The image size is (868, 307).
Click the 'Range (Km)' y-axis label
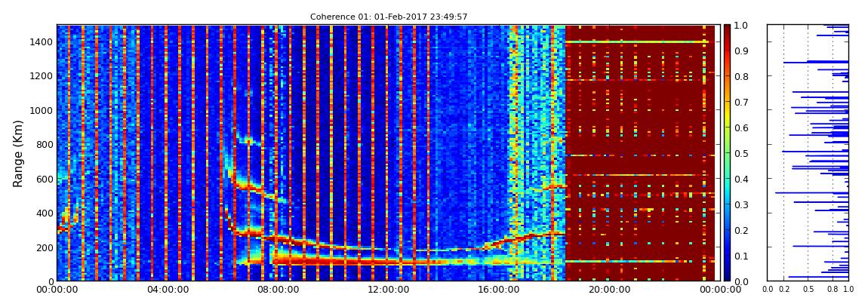click(x=17, y=153)
